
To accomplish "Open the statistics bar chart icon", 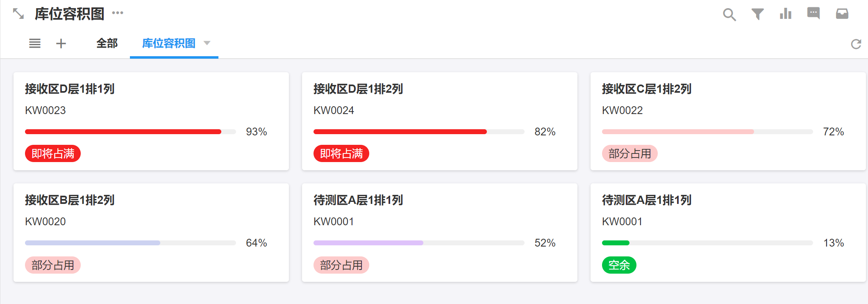I will click(785, 14).
